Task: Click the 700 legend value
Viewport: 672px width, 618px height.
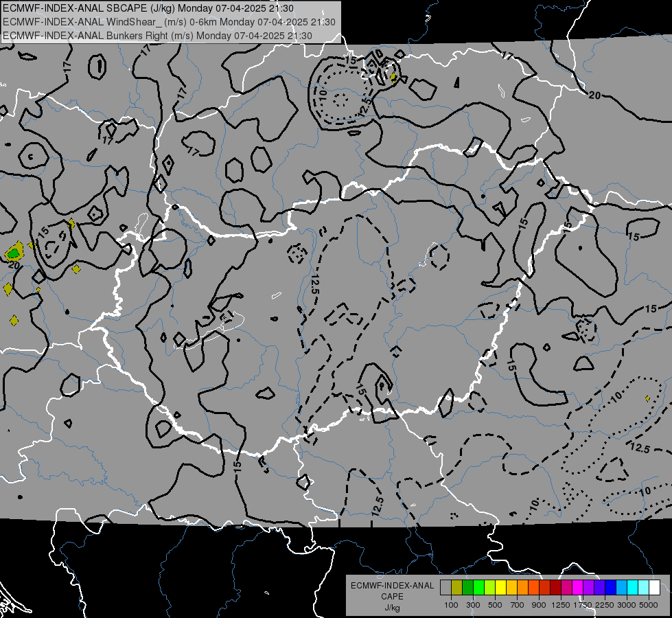Action: (518, 605)
